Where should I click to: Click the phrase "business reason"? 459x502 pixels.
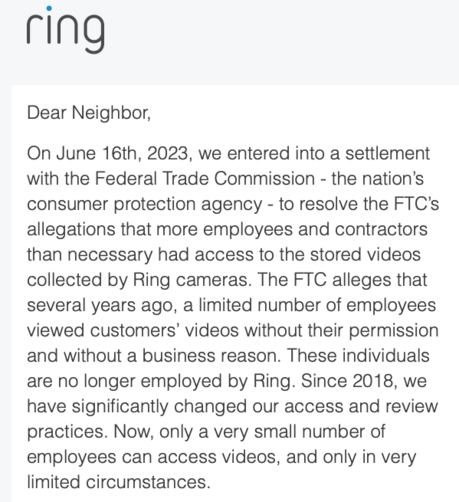click(212, 356)
